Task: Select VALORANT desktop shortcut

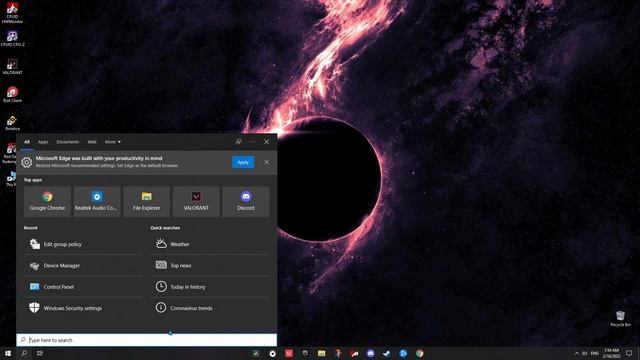Action: coord(12,67)
